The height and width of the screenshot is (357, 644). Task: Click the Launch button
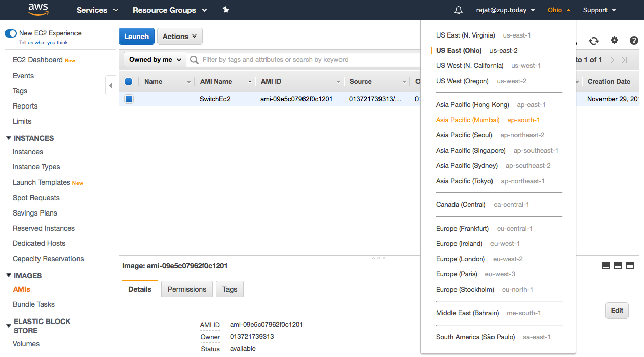pyautogui.click(x=137, y=37)
